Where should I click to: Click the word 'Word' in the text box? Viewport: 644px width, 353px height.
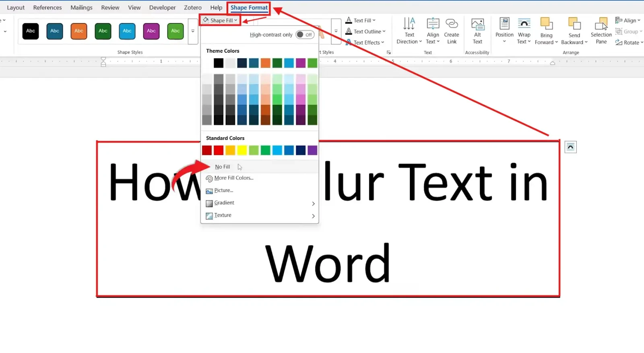pos(328,264)
